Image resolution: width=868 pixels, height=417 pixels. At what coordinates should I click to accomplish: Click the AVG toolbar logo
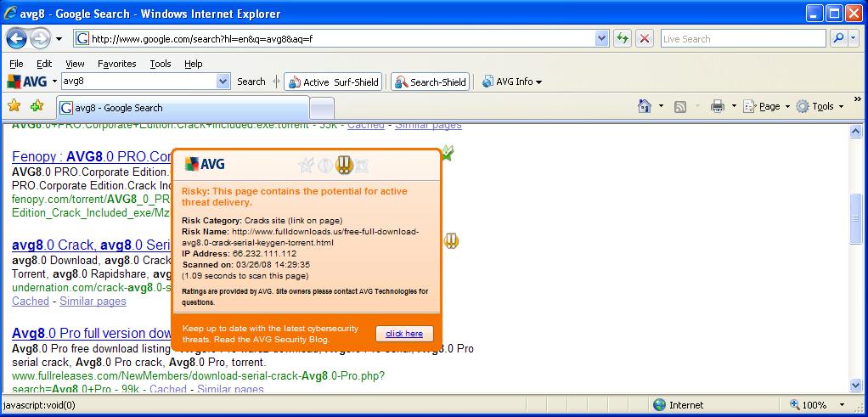(x=27, y=82)
